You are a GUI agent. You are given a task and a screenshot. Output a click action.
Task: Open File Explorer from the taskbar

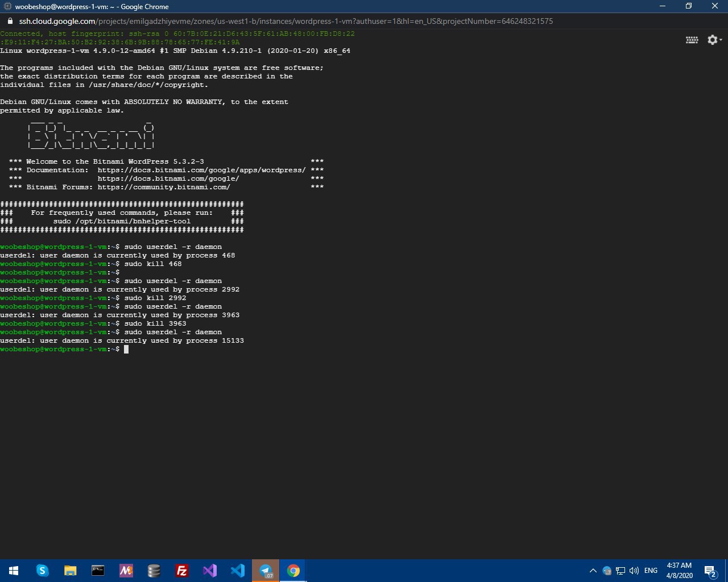70,571
